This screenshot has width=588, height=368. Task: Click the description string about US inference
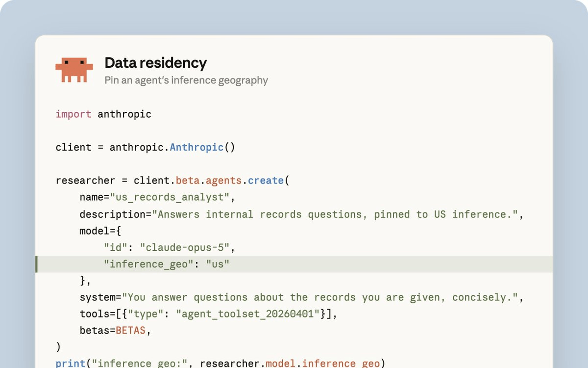pyautogui.click(x=335, y=214)
